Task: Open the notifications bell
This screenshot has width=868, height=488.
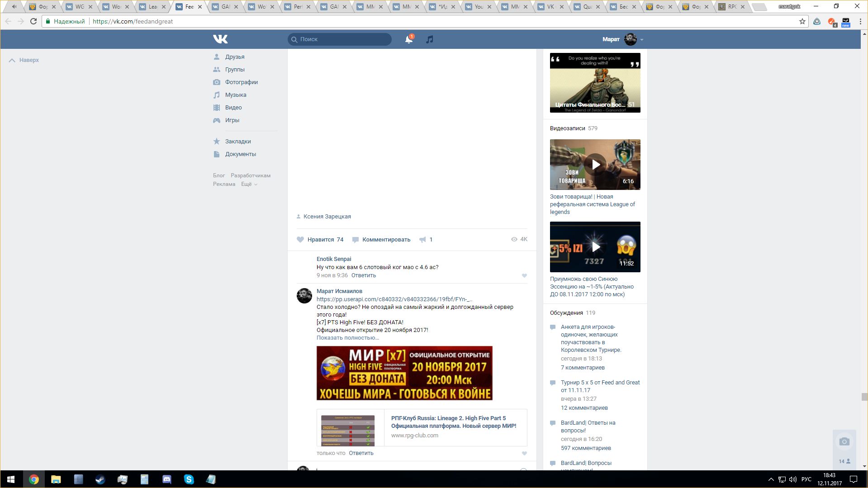Action: click(x=409, y=39)
